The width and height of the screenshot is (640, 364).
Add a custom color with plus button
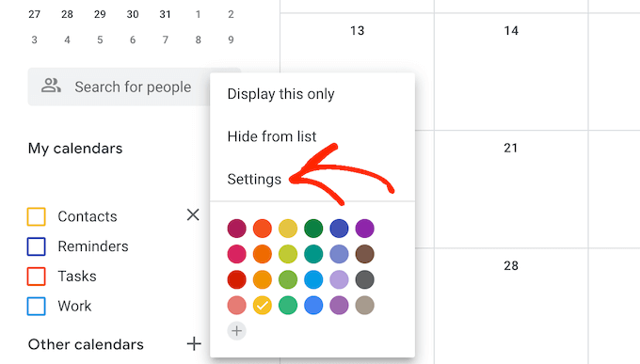237,331
